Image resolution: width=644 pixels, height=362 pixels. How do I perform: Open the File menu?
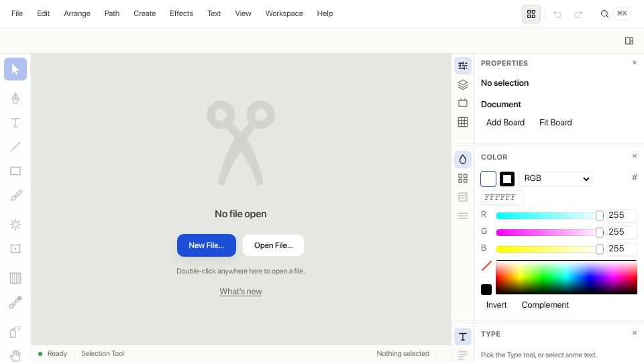(17, 13)
